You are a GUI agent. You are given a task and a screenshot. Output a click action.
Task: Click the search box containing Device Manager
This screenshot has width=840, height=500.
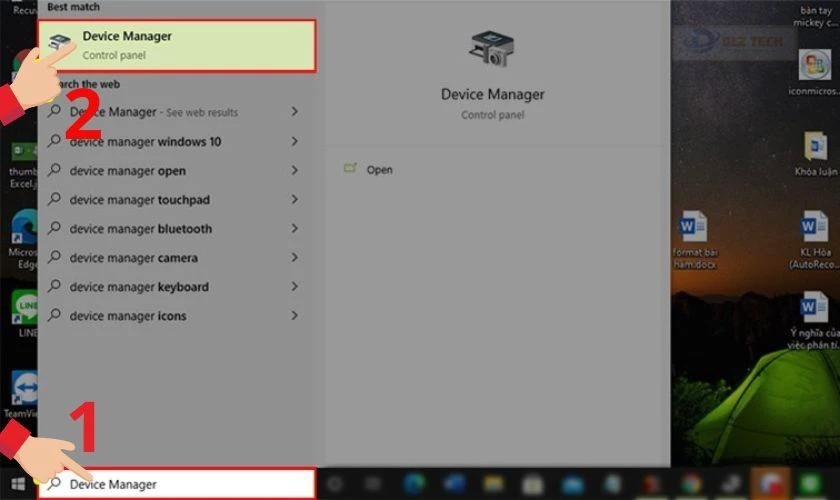tap(177, 484)
